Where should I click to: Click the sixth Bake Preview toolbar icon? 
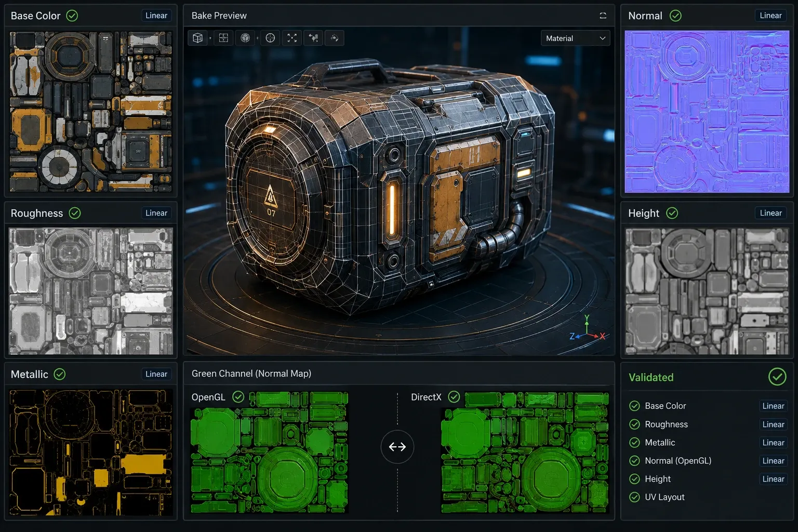(x=313, y=38)
